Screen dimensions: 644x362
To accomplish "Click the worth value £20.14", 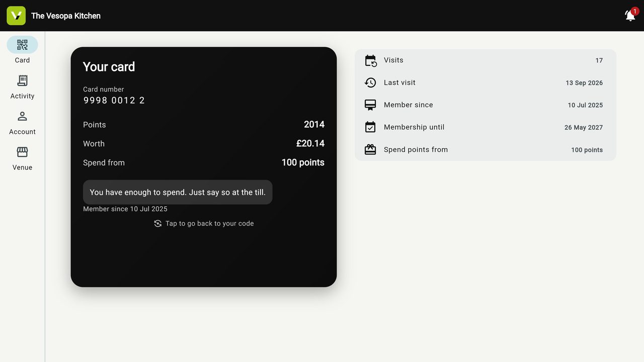I will 310,143.
